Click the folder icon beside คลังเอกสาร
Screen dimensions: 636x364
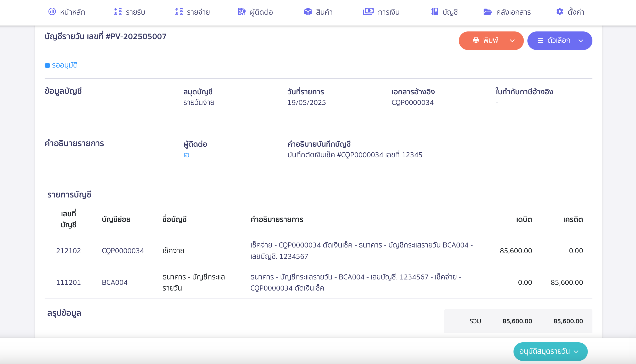click(487, 12)
